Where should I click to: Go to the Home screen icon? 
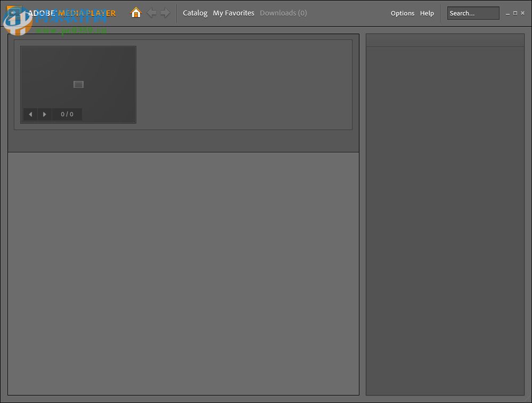click(136, 13)
